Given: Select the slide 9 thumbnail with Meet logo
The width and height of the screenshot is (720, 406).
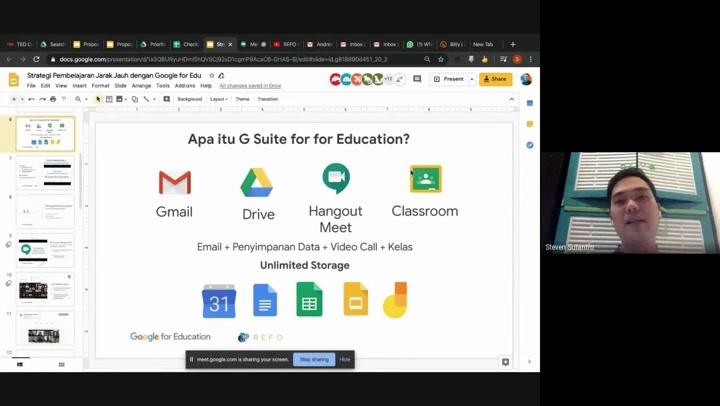Looking at the screenshot, I should 45,250.
